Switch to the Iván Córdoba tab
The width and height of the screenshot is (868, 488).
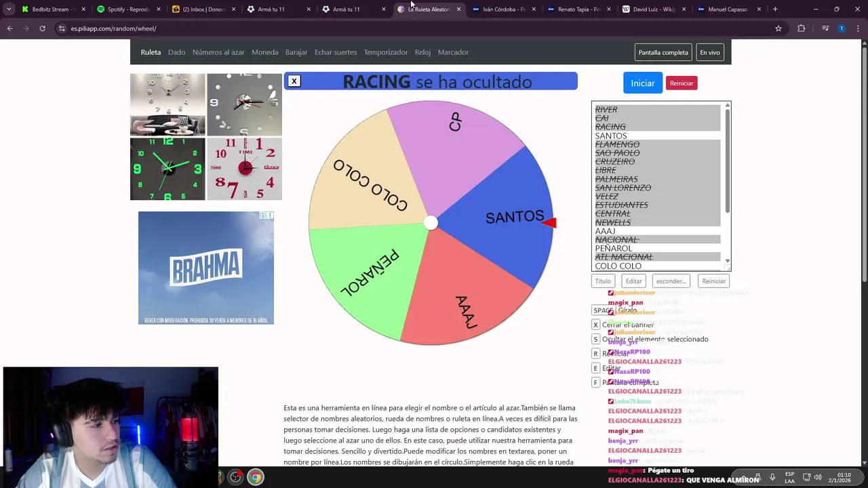503,9
